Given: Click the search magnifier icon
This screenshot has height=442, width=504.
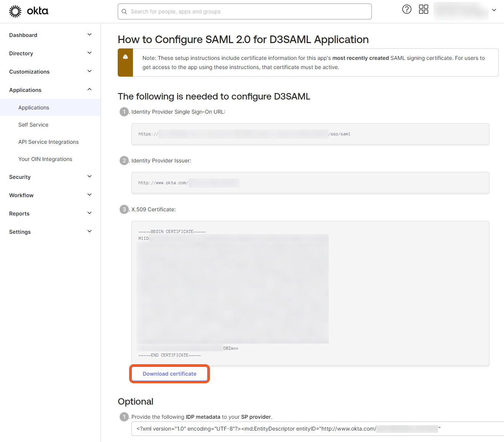Looking at the screenshot, I should [124, 12].
